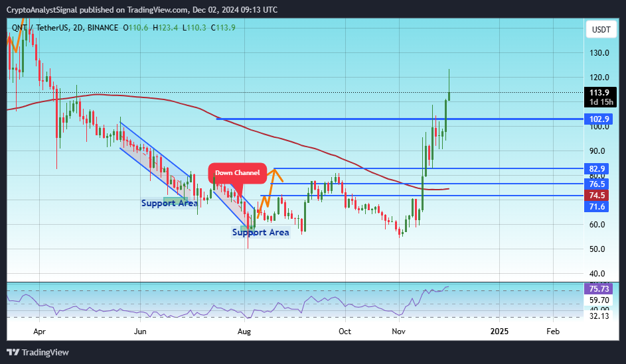Click the 60.0 price axis label
Screen dimensions: 626x364
(x=597, y=225)
